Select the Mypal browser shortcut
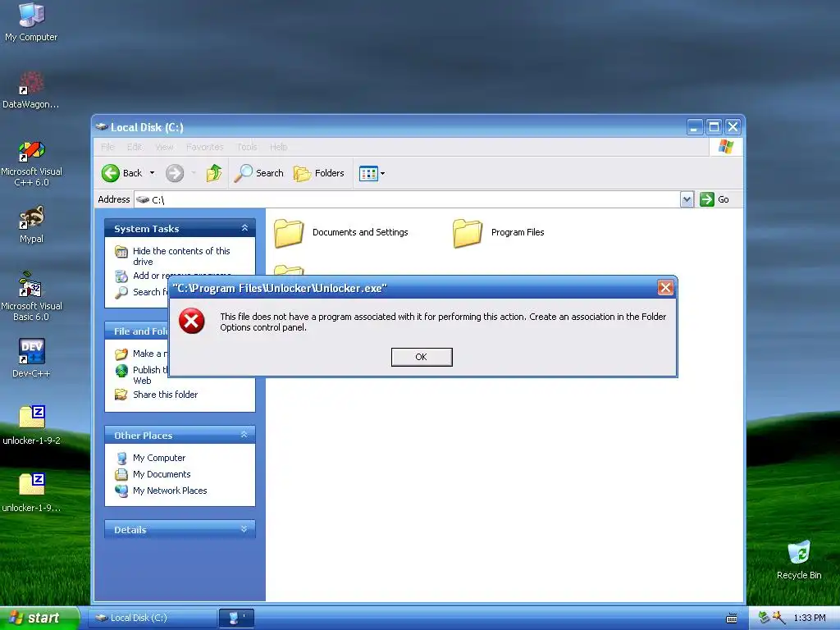The width and height of the screenshot is (840, 630). click(x=31, y=225)
